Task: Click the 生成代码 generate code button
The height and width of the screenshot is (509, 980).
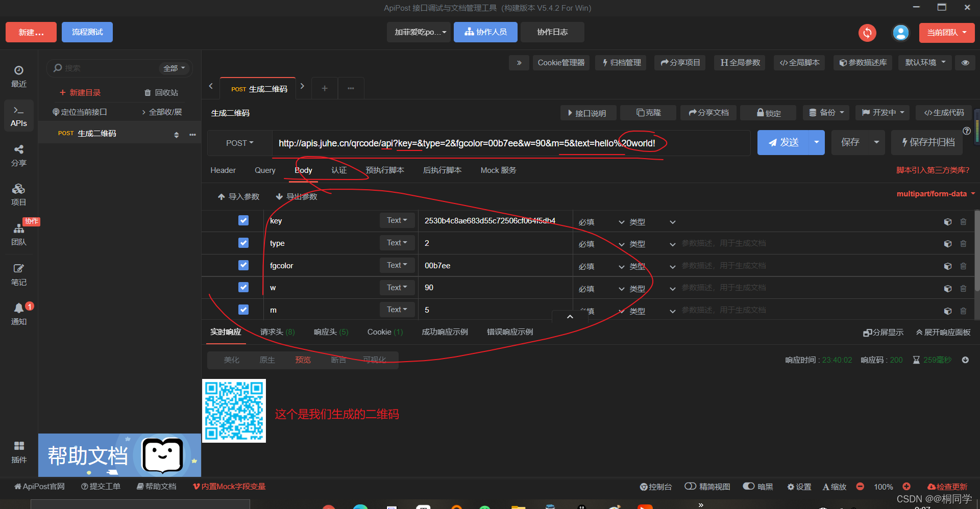Action: point(944,113)
